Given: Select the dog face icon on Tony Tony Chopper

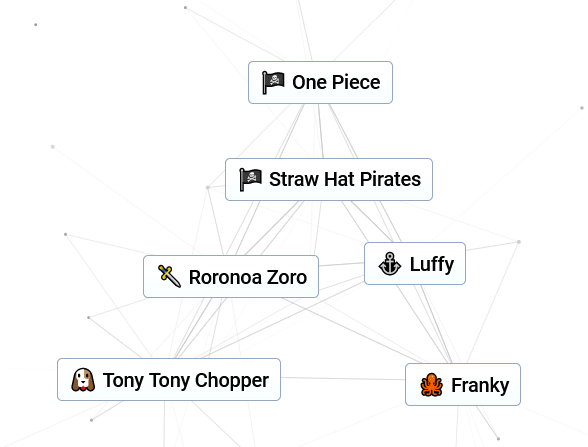Looking at the screenshot, I should click(83, 380).
